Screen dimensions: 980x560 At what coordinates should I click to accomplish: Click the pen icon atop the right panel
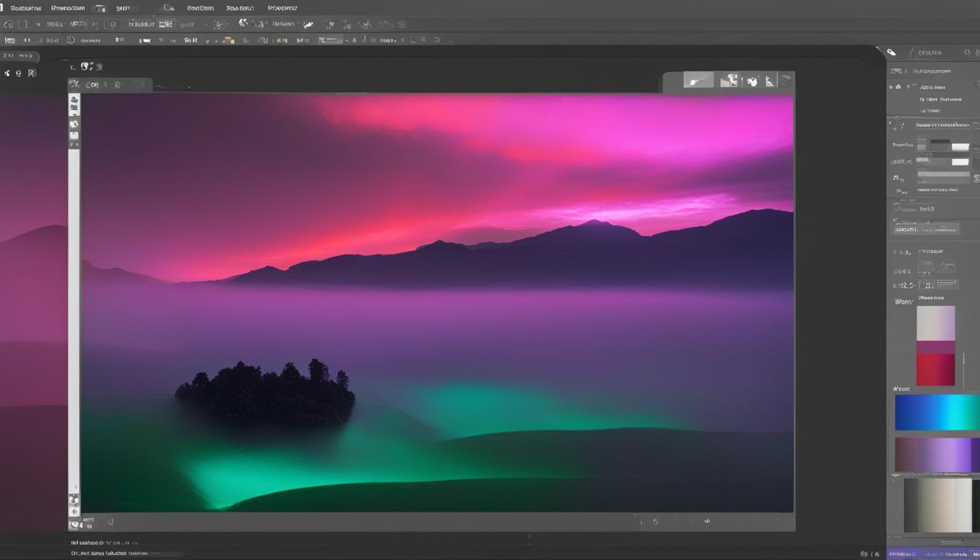[890, 52]
